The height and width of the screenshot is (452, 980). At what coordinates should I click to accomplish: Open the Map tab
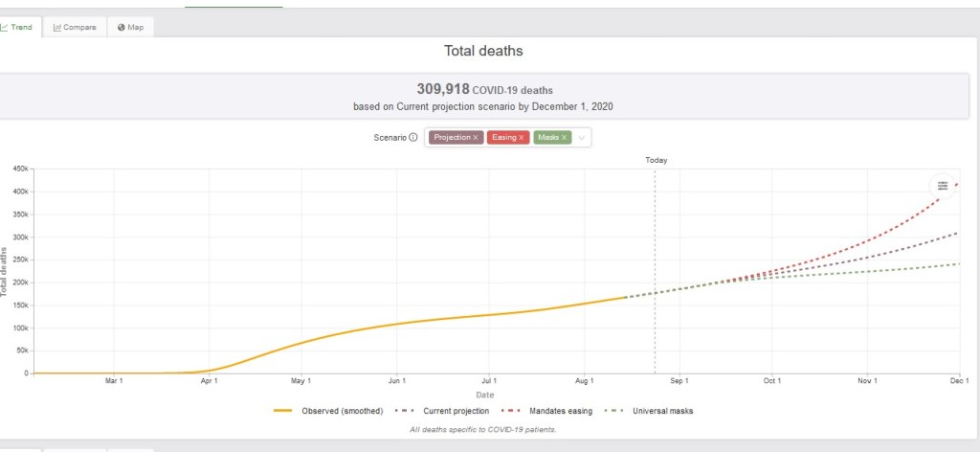tap(130, 27)
